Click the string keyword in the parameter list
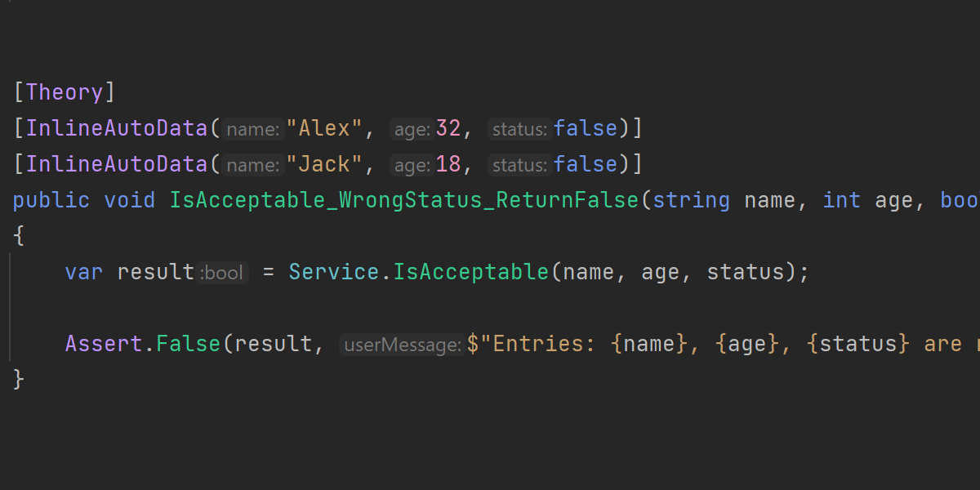 click(x=692, y=200)
